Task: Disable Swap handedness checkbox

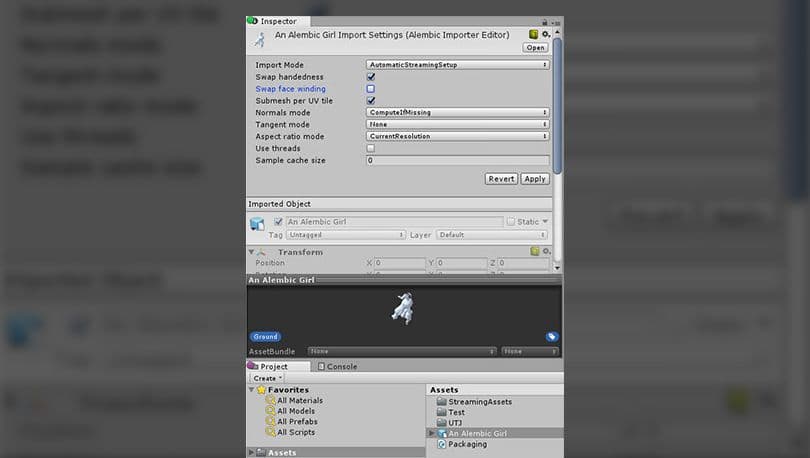Action: click(371, 77)
